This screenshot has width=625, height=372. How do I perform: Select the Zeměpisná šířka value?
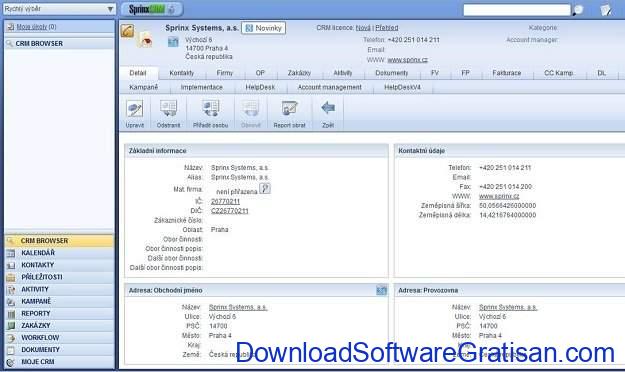click(x=507, y=205)
